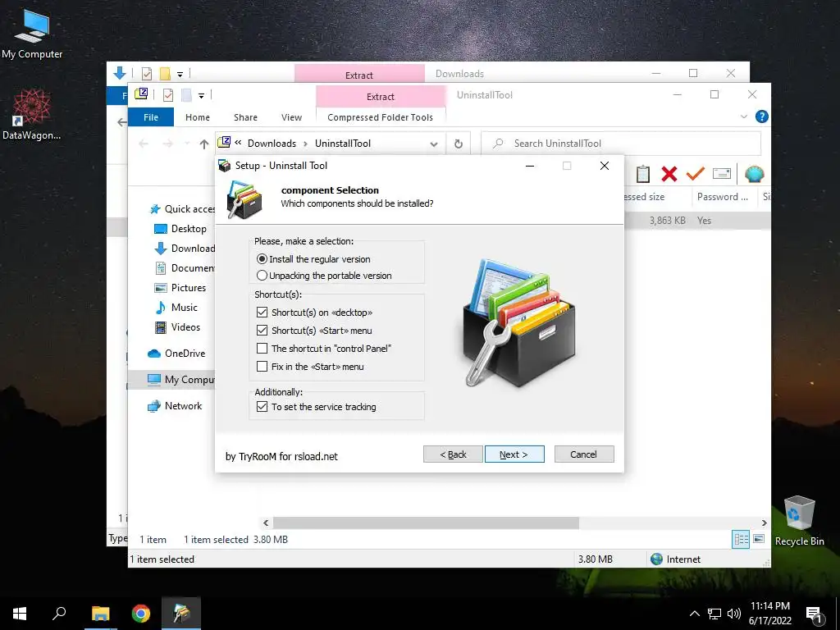840x630 pixels.
Task: Open Windows Start menu
Action: (x=20, y=614)
